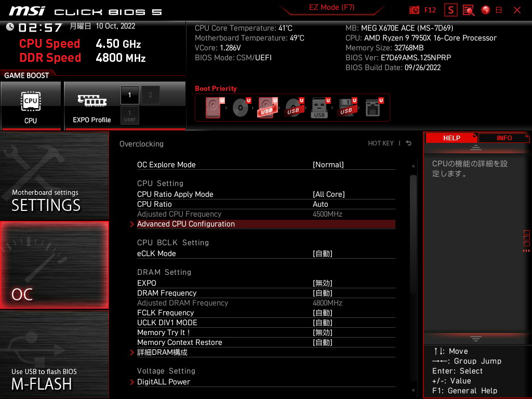Select network boot device icon
Image resolution: width=532 pixels, height=399 pixels.
374,108
